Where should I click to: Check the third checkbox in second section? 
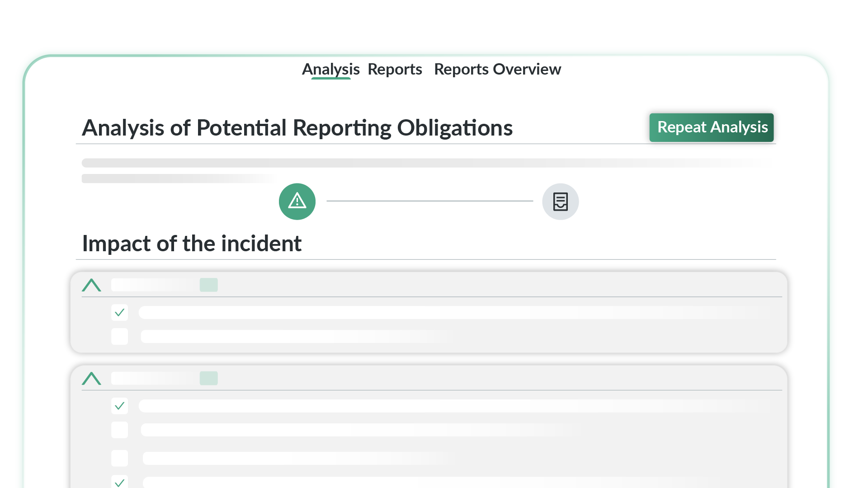(120, 458)
